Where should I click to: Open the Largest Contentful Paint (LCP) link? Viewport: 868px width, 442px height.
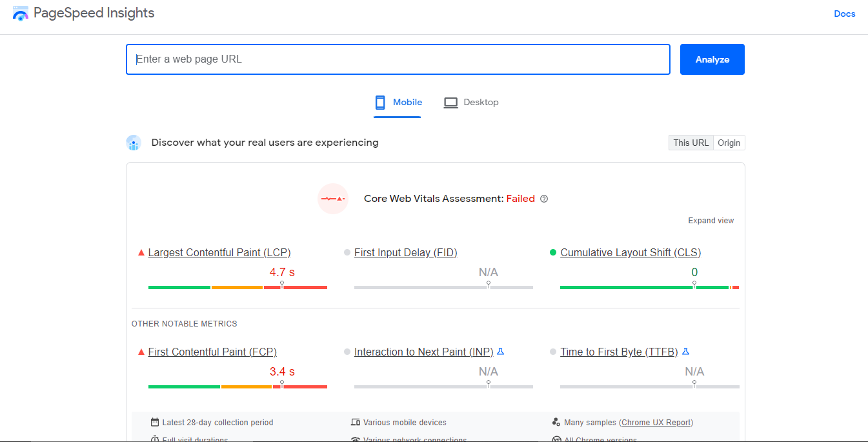click(219, 253)
